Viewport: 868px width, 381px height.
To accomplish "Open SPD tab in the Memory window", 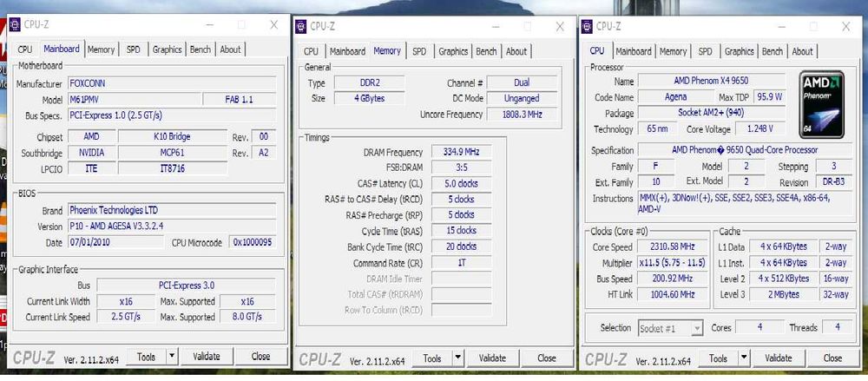I will (419, 51).
